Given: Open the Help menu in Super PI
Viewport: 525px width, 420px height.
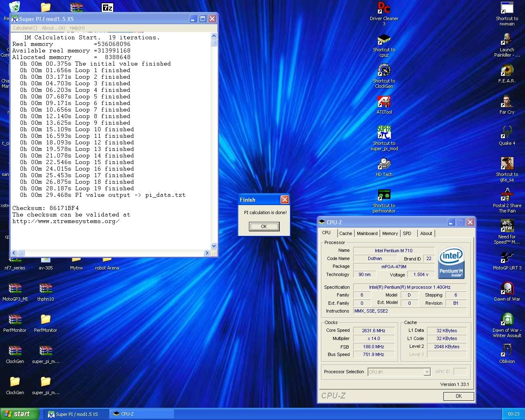Looking at the screenshot, I should (77, 28).
